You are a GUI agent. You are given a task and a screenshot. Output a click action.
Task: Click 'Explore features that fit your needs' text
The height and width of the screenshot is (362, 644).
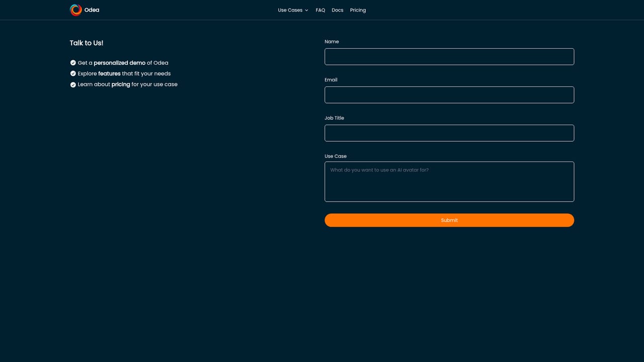(x=124, y=73)
